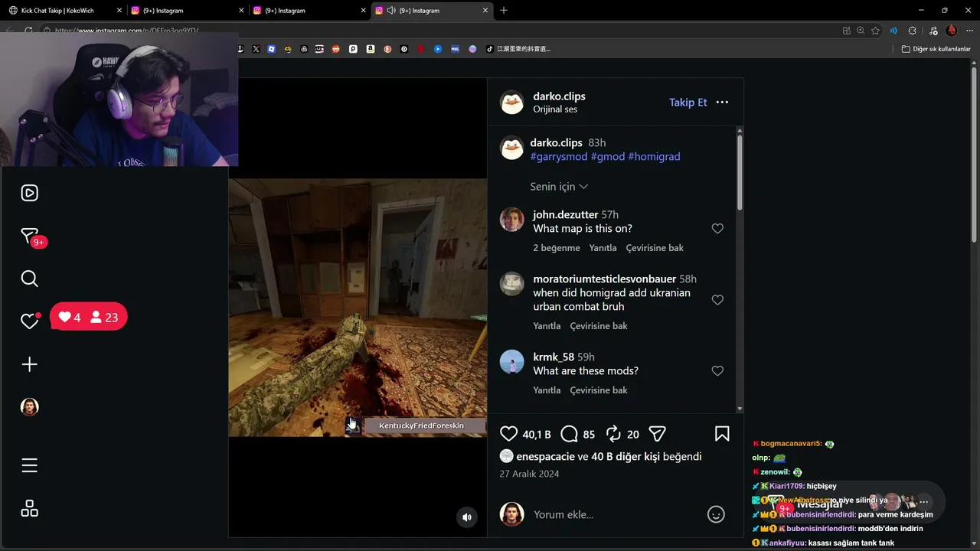Open the Instagram search panel
This screenshot has width=980, height=551.
tap(29, 279)
